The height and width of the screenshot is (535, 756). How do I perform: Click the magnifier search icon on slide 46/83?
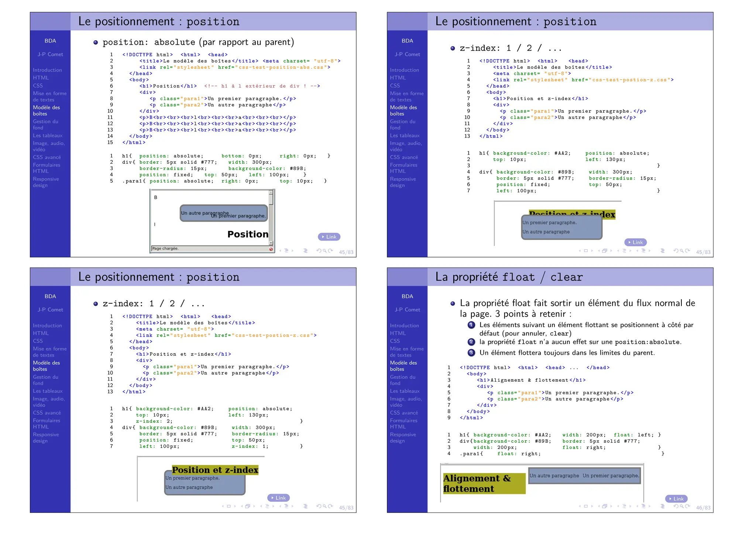click(681, 506)
